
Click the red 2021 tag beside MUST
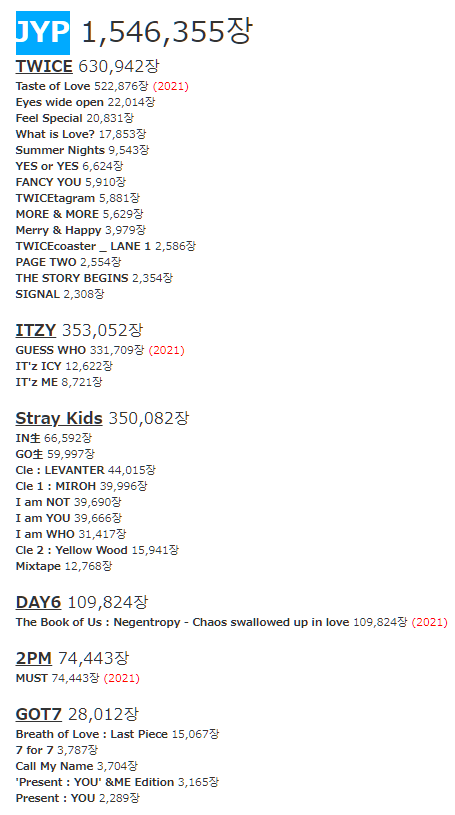pos(122,678)
